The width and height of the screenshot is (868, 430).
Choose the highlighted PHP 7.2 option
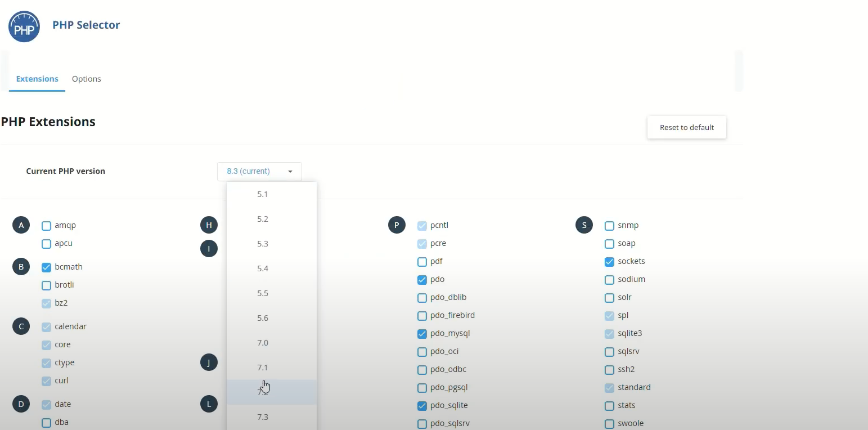(272, 392)
